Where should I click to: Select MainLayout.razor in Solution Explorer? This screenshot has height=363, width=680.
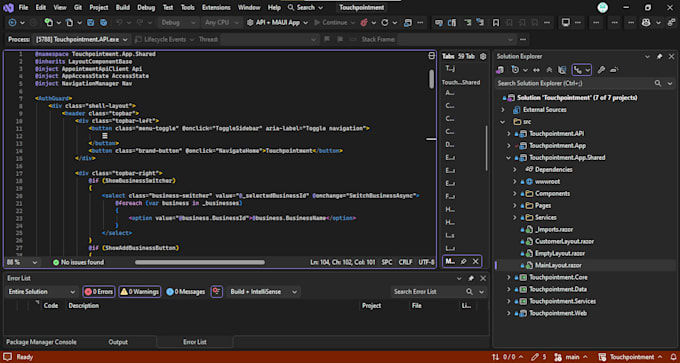(558, 265)
